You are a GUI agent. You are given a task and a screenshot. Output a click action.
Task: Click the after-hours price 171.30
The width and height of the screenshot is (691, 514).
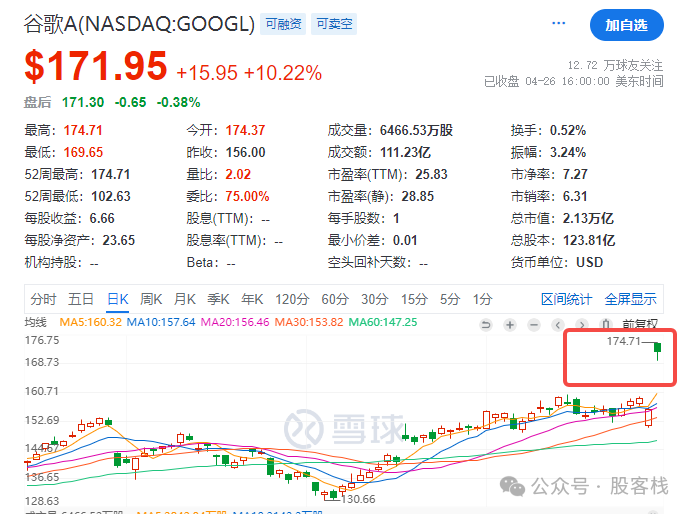coord(83,102)
